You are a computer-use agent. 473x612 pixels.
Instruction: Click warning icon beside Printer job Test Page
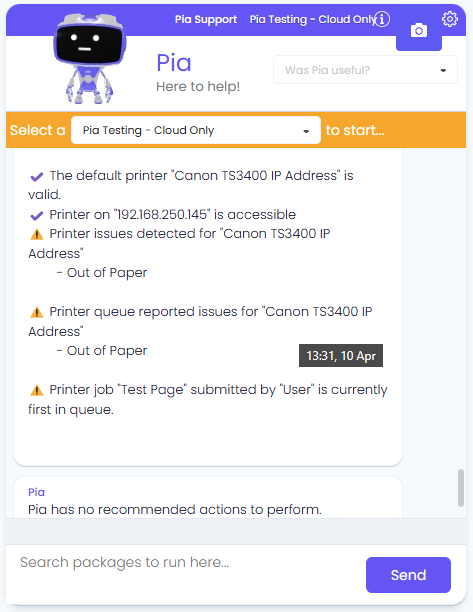[x=37, y=390]
